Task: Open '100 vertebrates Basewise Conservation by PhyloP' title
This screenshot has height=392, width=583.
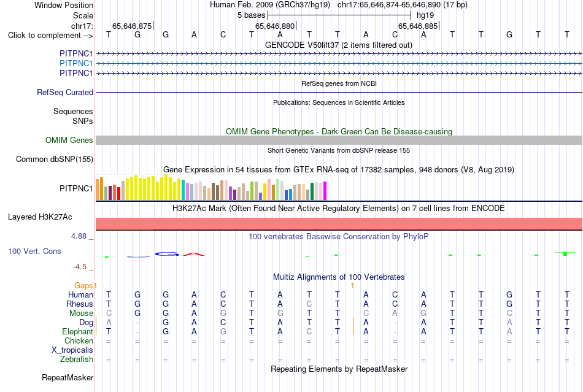Action: coord(338,237)
